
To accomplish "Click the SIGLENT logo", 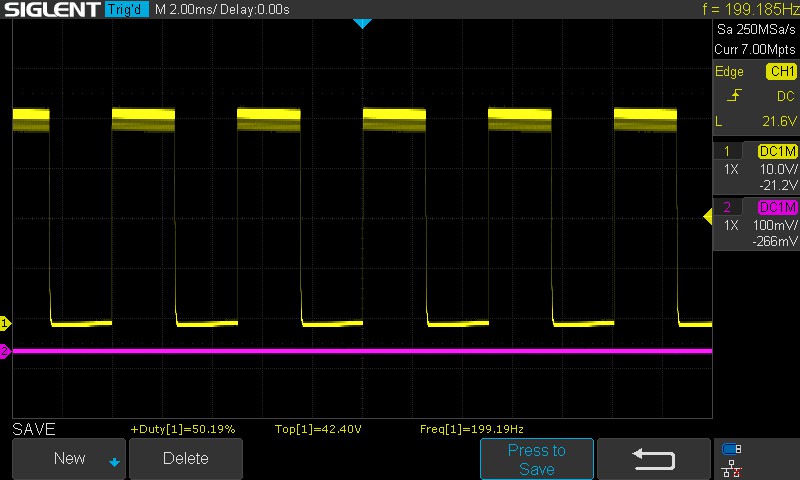I will click(52, 9).
